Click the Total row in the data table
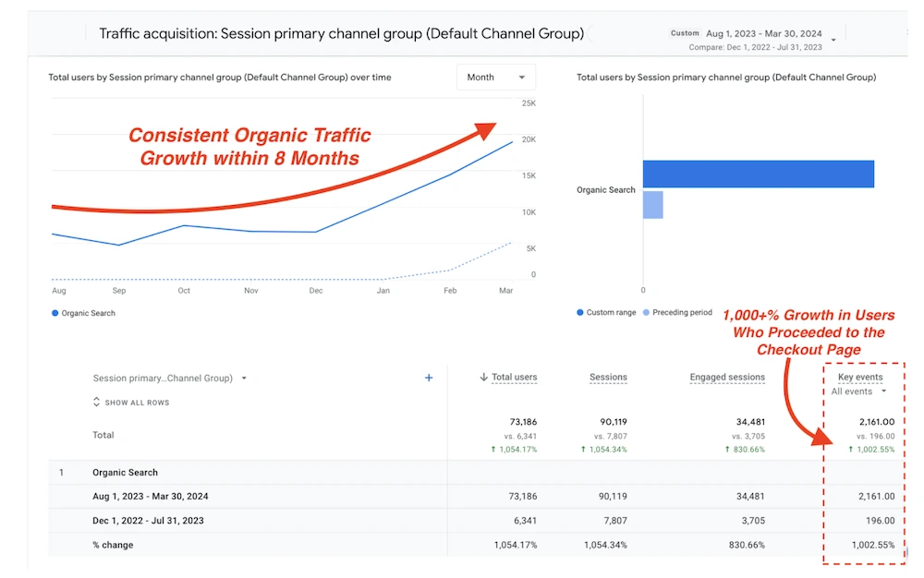 [103, 435]
